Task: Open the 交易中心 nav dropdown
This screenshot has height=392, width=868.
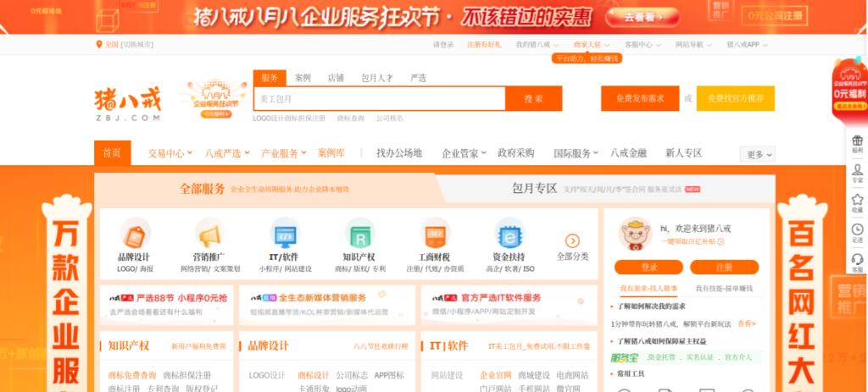Action: [x=170, y=153]
